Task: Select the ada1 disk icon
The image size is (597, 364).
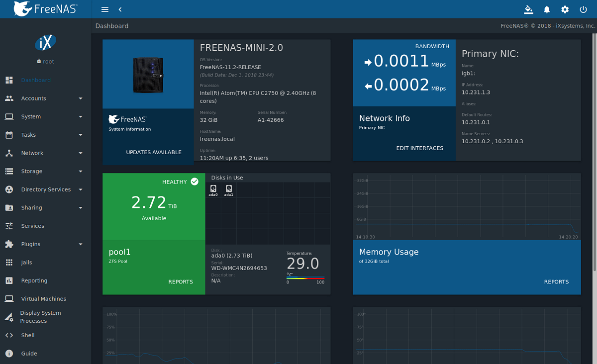Action: (x=228, y=188)
